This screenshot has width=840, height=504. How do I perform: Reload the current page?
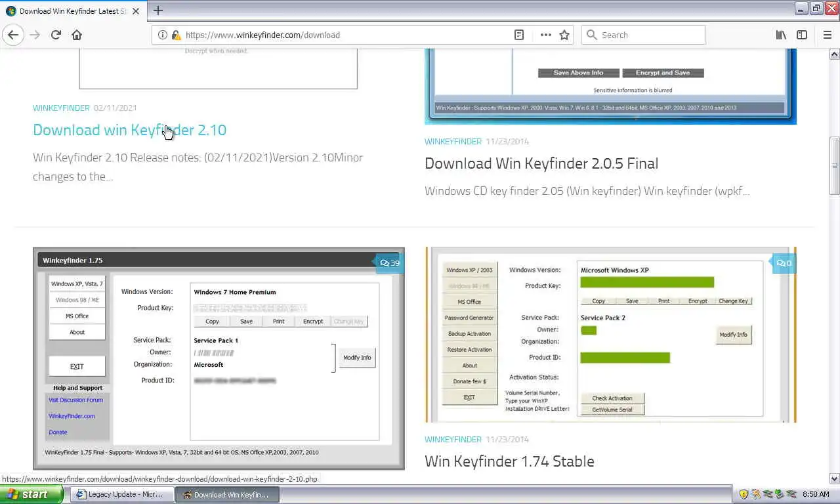click(x=56, y=35)
